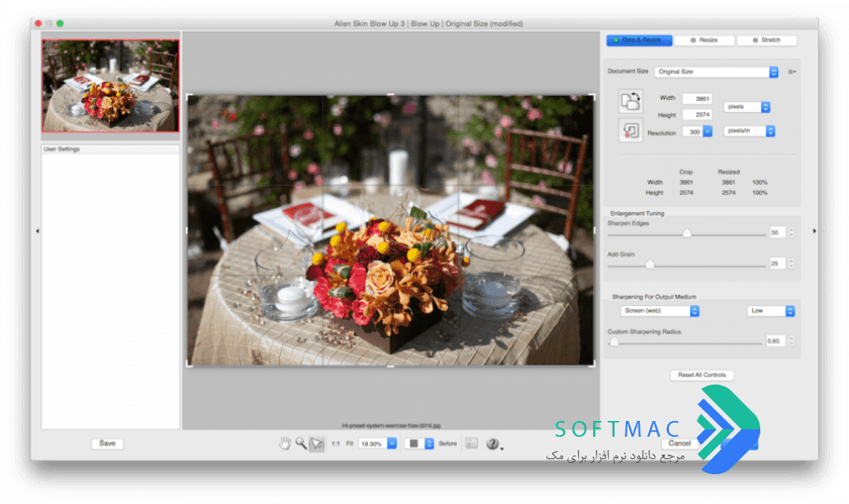849x504 pixels.
Task: Open the pixels/in resolution unit dropdown
Action: click(x=749, y=131)
